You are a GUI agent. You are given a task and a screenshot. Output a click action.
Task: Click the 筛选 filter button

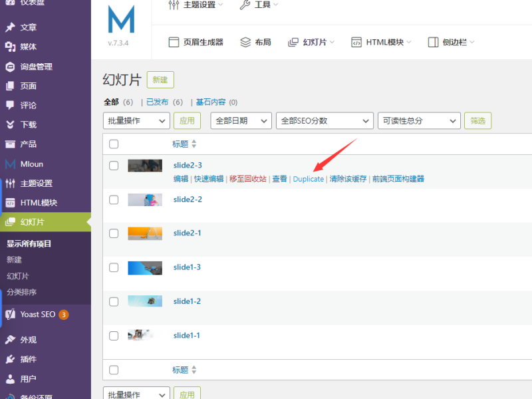[x=477, y=121]
